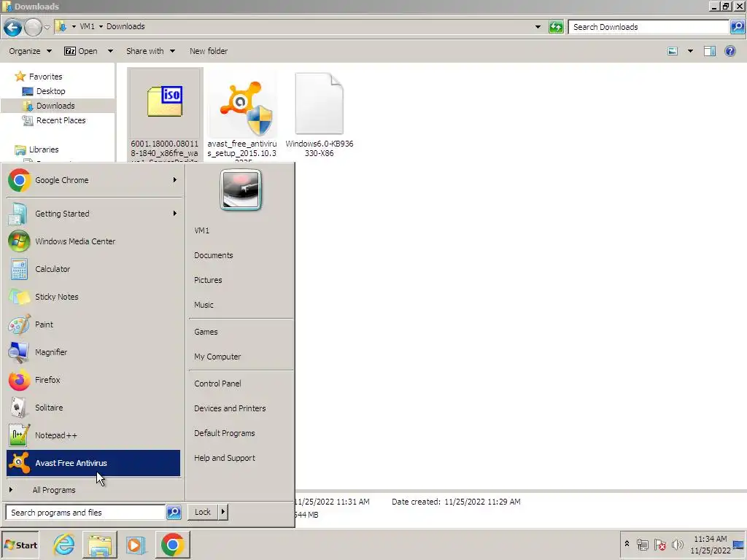Image resolution: width=747 pixels, height=560 pixels.
Task: Click the taskbar clock and date
Action: coord(711,545)
